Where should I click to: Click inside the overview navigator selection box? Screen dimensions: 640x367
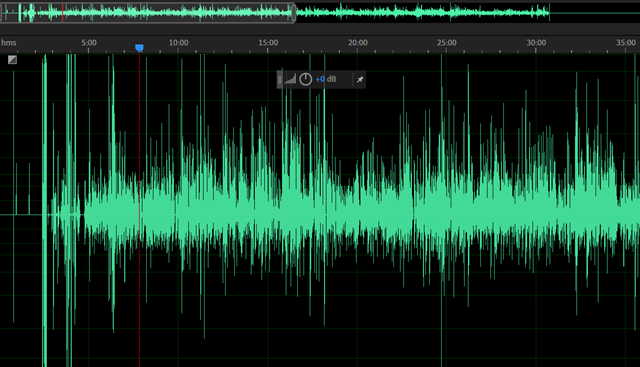(147, 13)
